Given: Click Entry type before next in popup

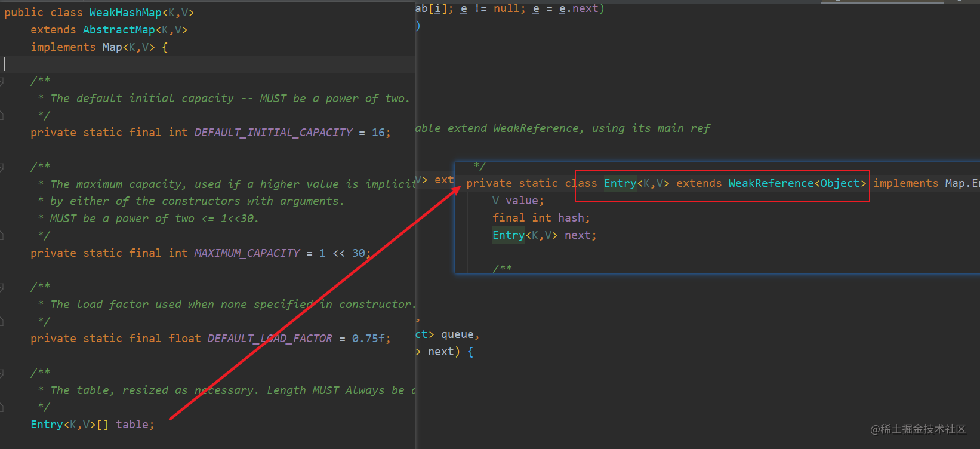Looking at the screenshot, I should point(509,235).
